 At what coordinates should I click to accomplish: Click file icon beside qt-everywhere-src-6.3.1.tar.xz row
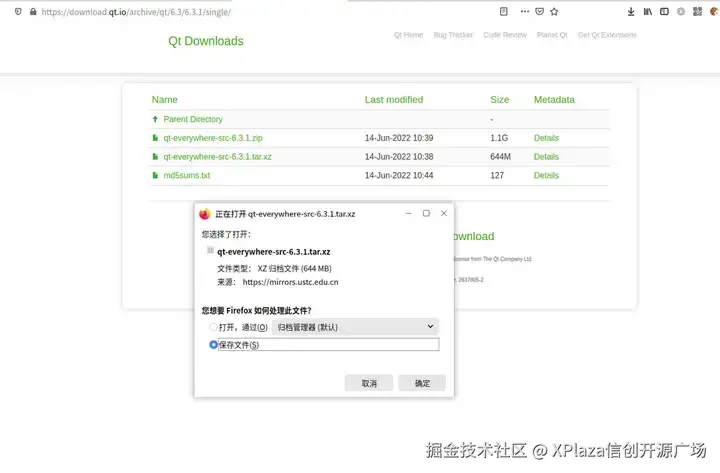[155, 157]
